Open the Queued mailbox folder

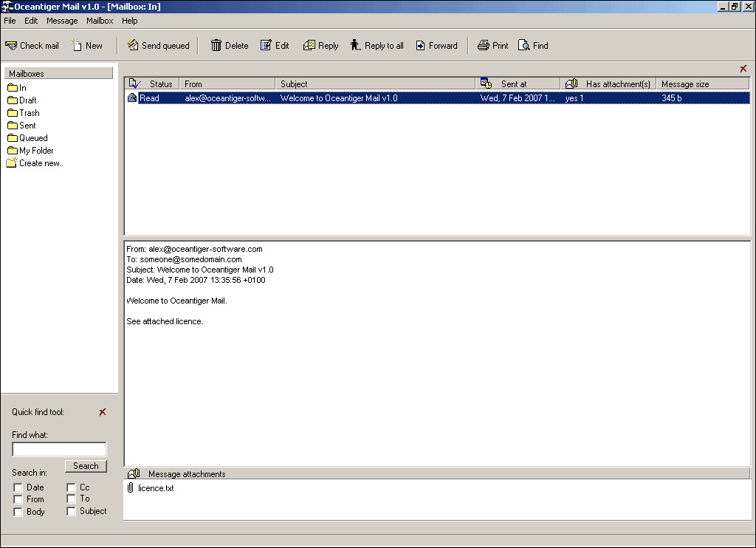[x=27, y=138]
